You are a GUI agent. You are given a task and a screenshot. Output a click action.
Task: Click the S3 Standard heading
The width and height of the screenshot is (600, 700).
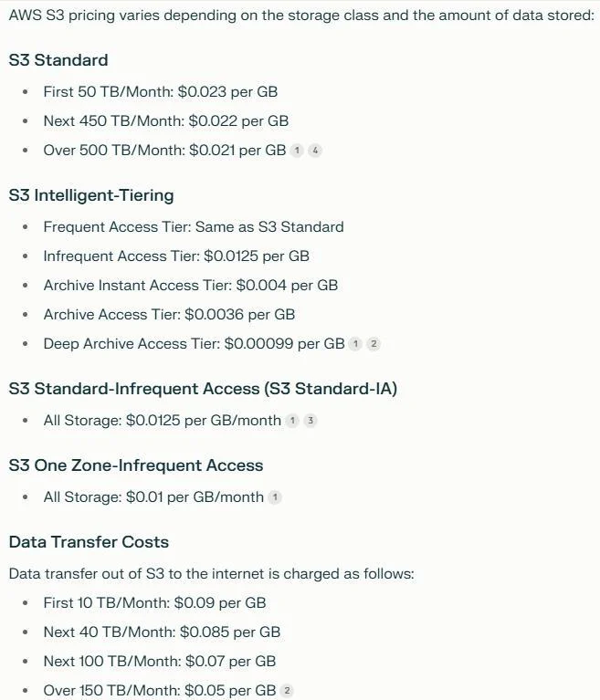[58, 60]
